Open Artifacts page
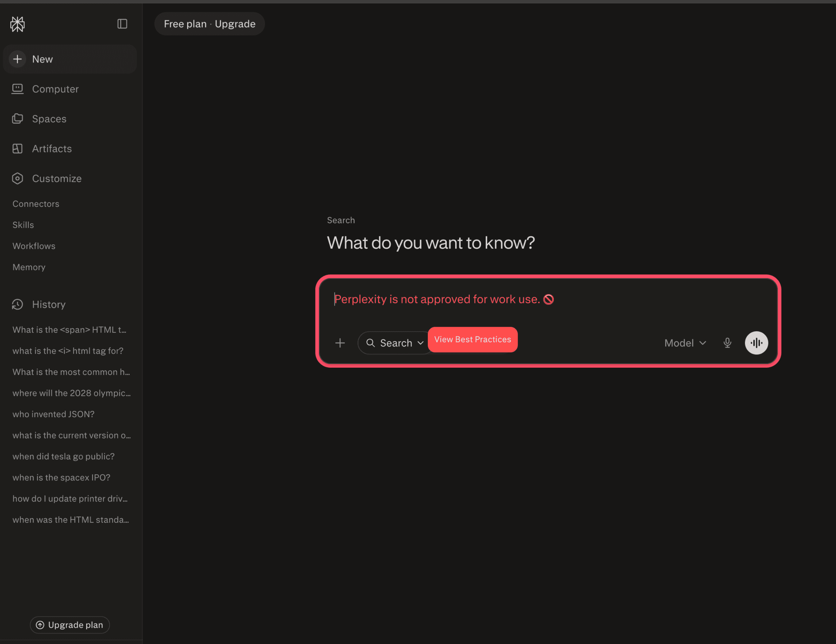 point(70,148)
